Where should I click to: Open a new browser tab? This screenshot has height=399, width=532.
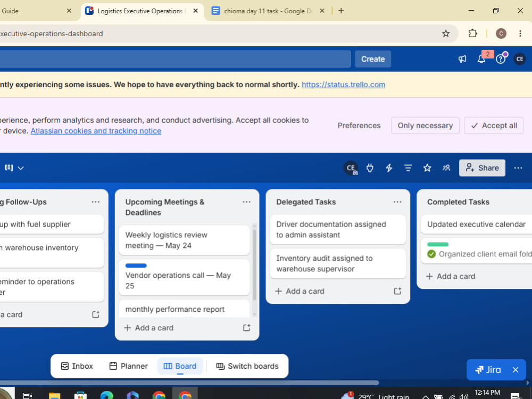[341, 11]
